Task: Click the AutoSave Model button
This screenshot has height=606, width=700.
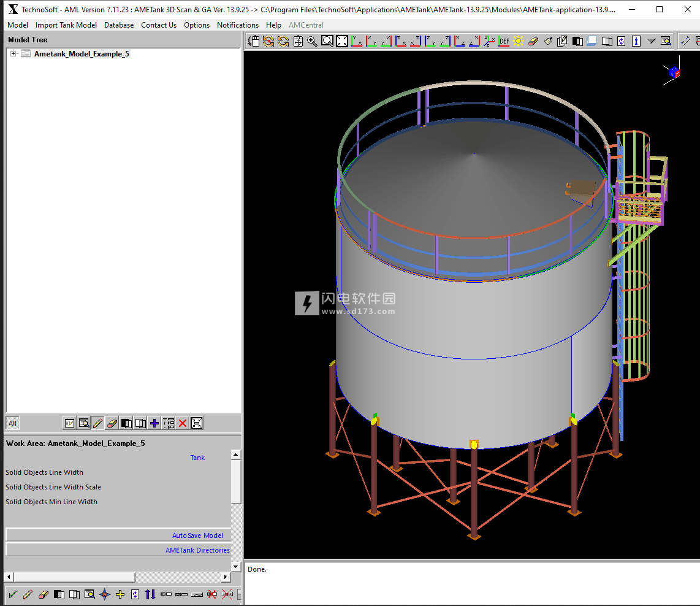Action: (x=197, y=535)
